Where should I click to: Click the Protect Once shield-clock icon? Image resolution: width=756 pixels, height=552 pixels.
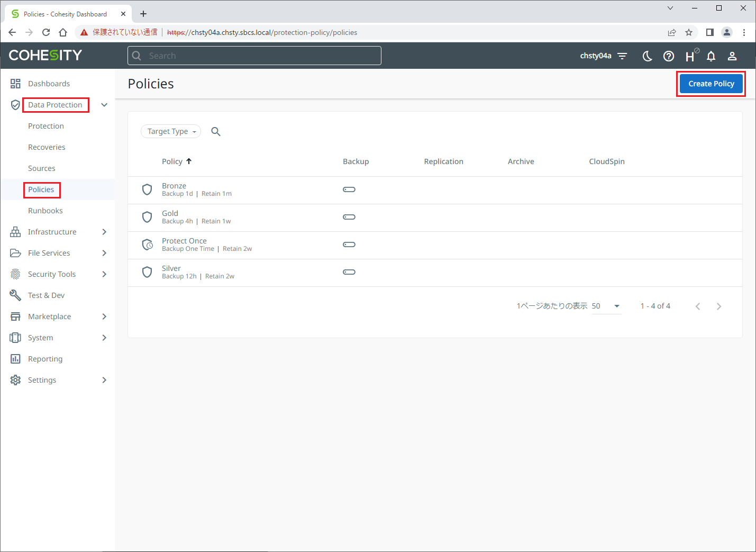pyautogui.click(x=148, y=245)
